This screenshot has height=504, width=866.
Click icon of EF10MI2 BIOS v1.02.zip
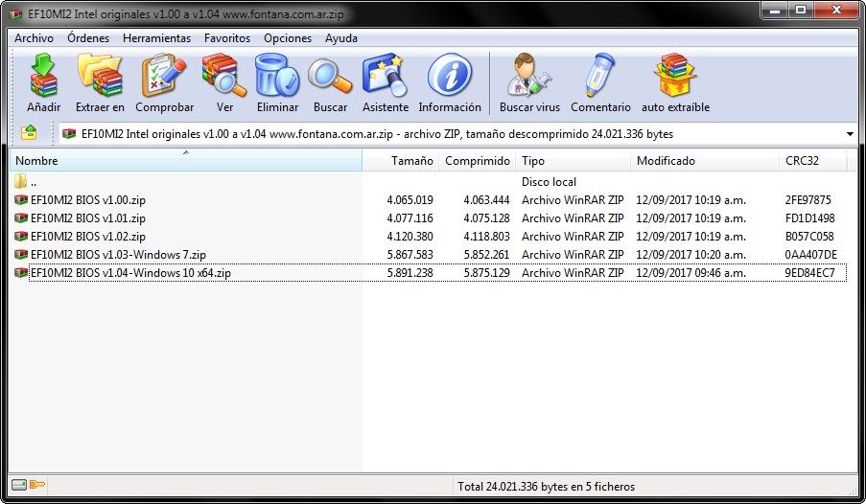click(21, 236)
